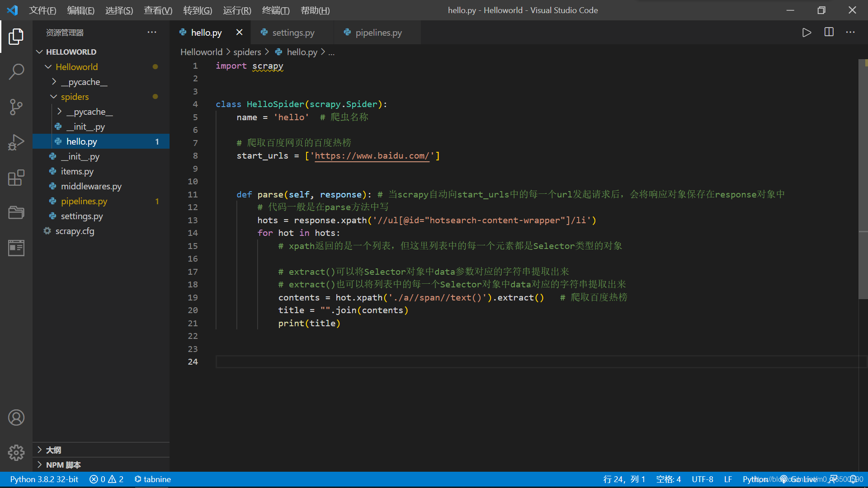
Task: Open the Source Control view
Action: (16, 107)
